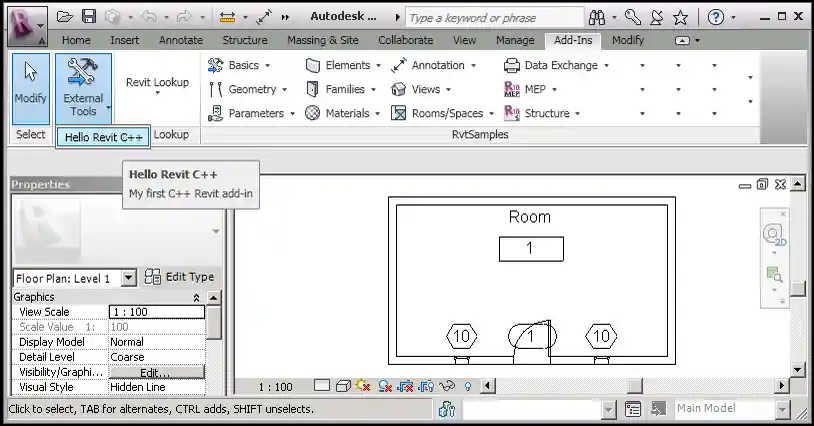This screenshot has width=814, height=426.
Task: Toggle the Visual Style cube icon
Action: [x=342, y=386]
